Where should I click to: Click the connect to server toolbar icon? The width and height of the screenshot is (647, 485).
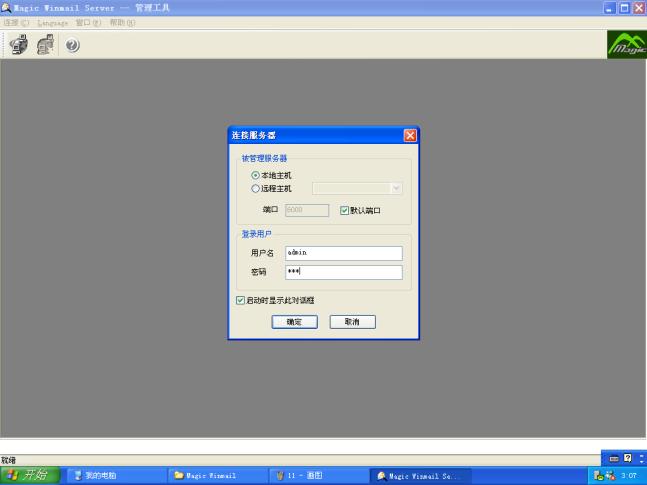18,44
